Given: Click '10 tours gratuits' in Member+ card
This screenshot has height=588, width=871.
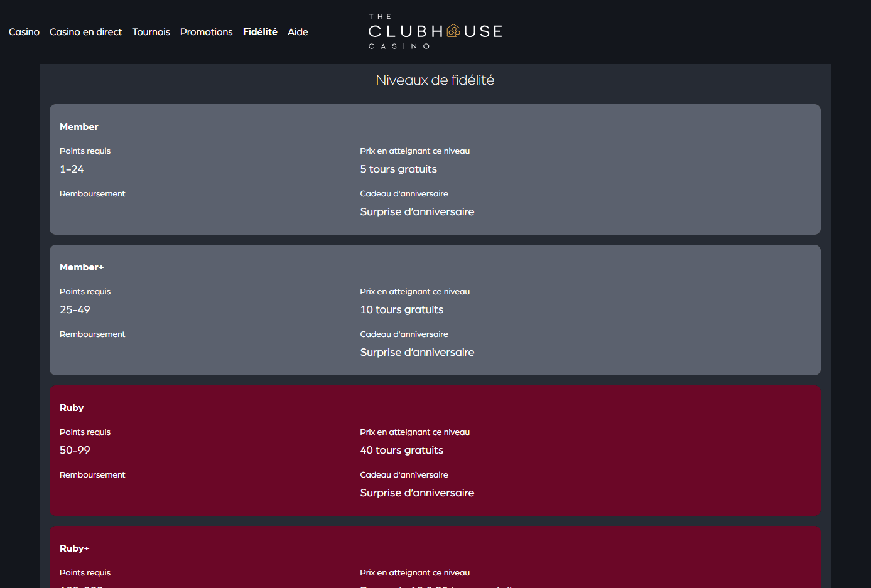Looking at the screenshot, I should pyautogui.click(x=401, y=309).
